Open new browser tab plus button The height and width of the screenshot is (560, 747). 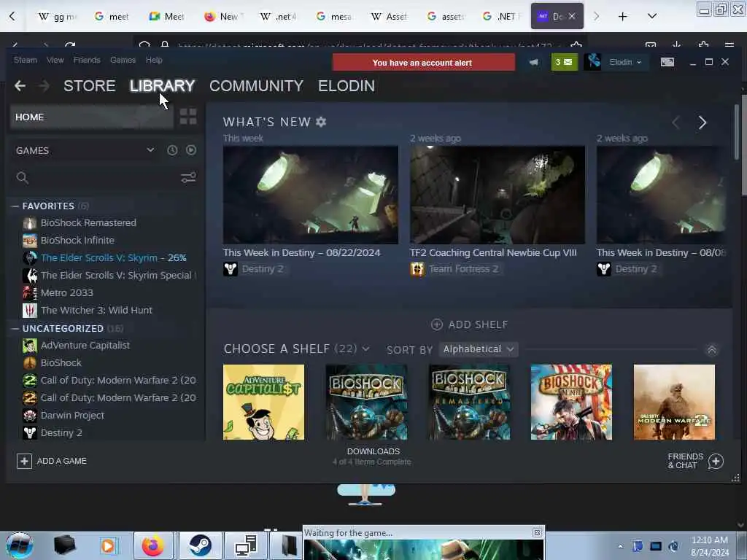tap(622, 16)
